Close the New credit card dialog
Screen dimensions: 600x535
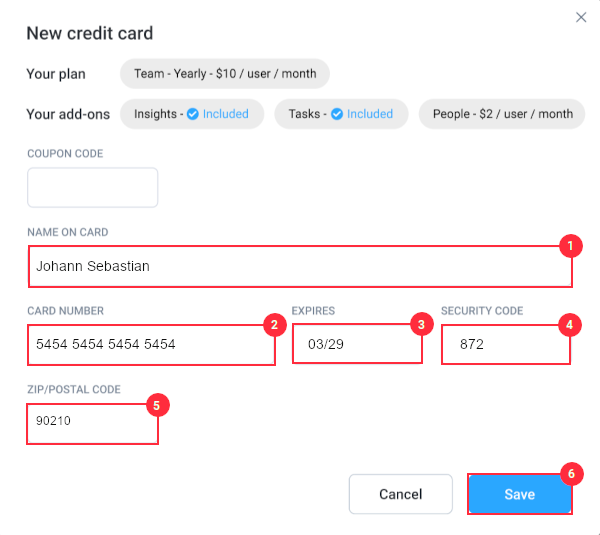tap(581, 17)
